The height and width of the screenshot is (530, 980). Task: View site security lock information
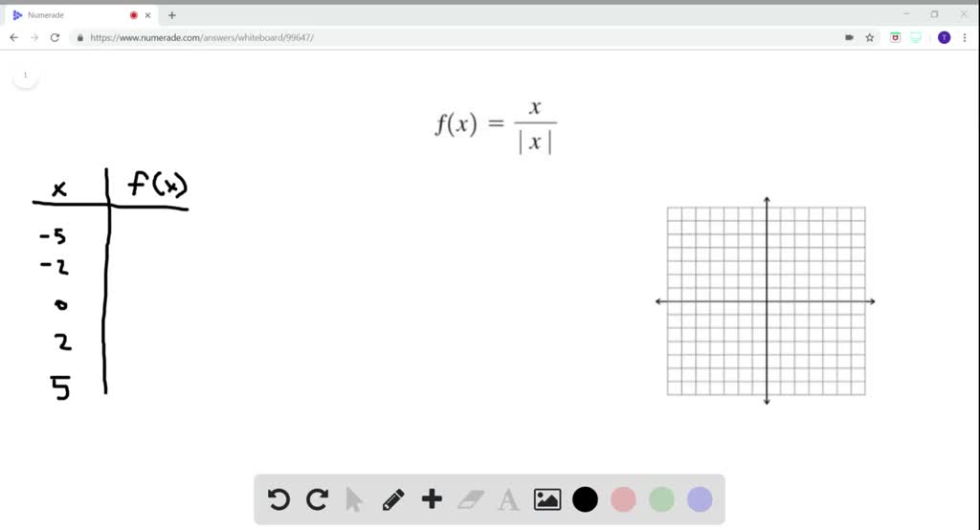coord(80,37)
